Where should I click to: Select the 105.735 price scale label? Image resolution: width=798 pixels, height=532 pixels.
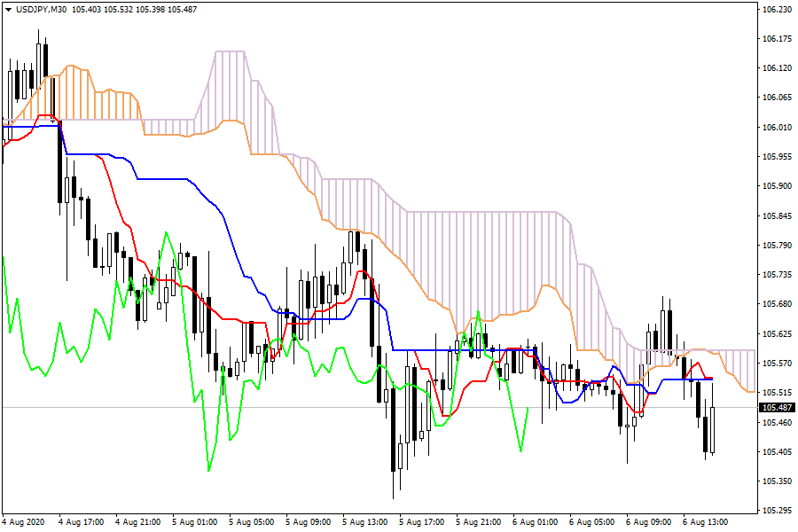[776, 275]
